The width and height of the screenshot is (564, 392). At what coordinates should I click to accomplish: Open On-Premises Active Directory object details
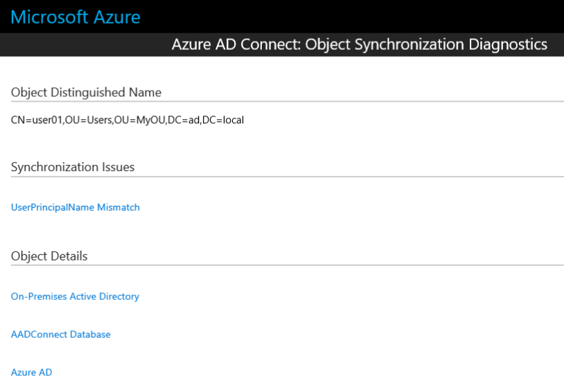tap(75, 296)
